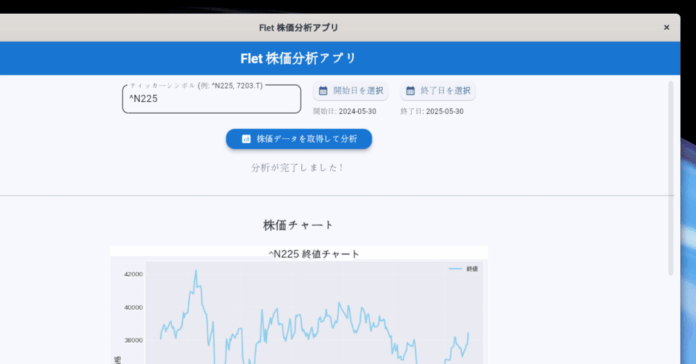Click the 40000 label on the chart y-axis
696x364 pixels.
coord(133,307)
